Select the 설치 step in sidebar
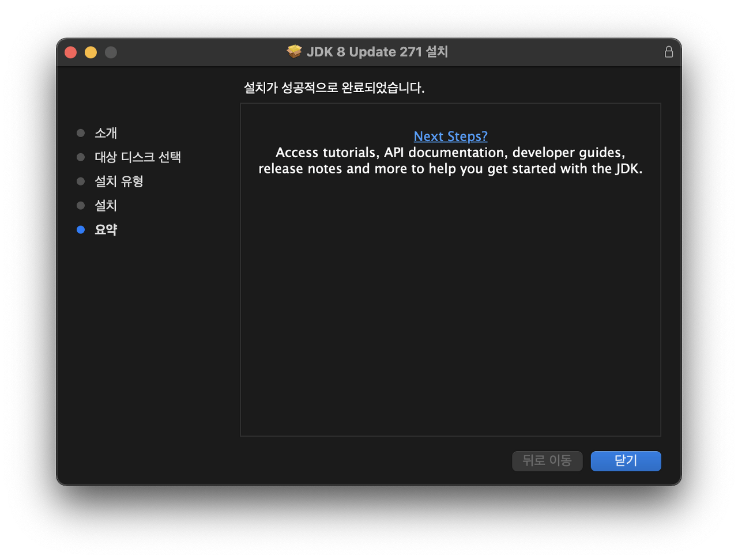 pyautogui.click(x=106, y=206)
